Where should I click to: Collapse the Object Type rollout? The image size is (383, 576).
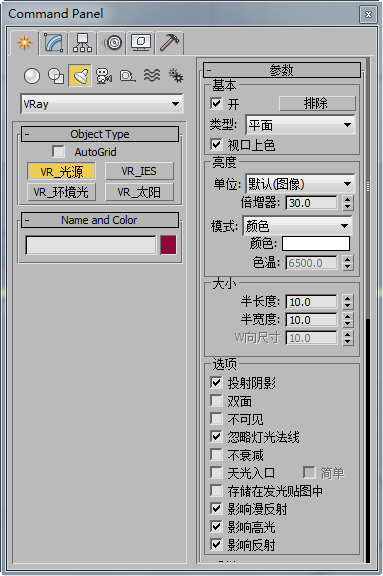click(100, 134)
